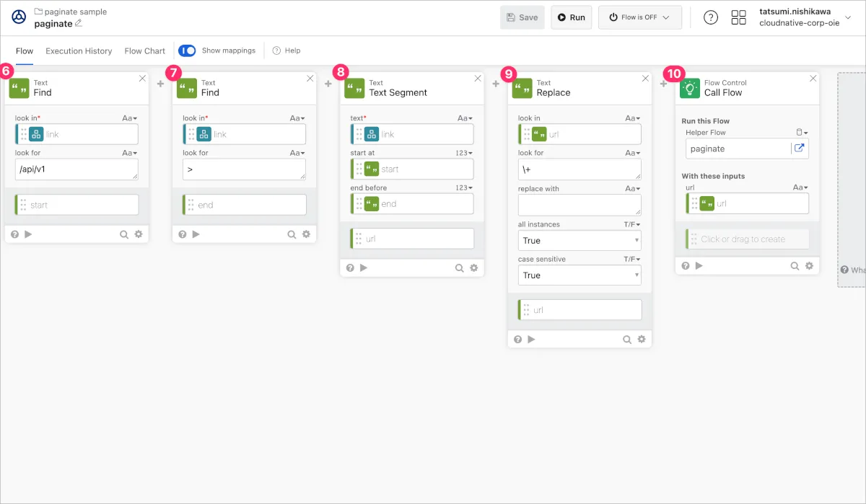Run test play icon on Text Segment card
The width and height of the screenshot is (866, 504).
point(364,268)
